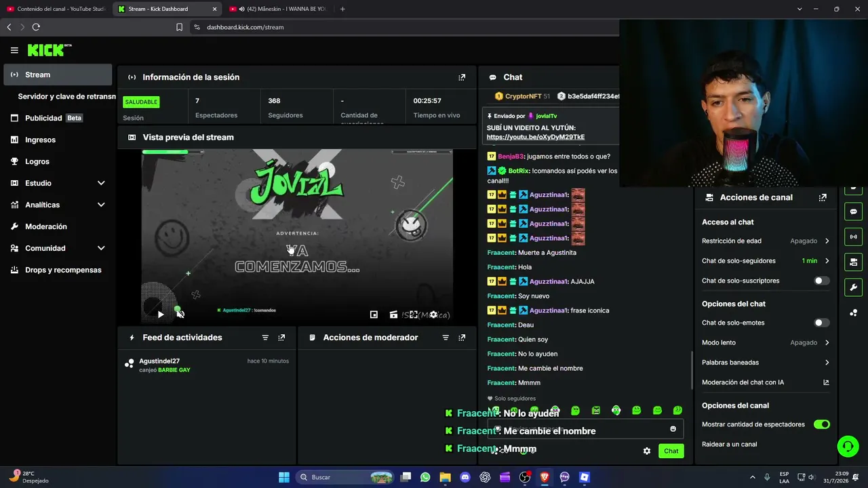Enable mini-player on stream preview
The width and height of the screenshot is (868, 488).
click(x=374, y=314)
